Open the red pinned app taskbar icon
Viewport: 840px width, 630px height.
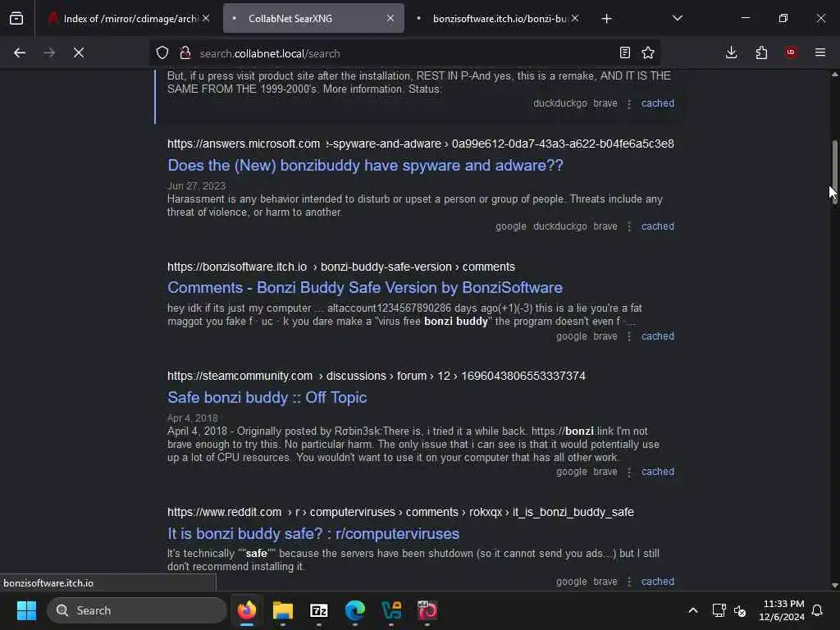pos(427,610)
